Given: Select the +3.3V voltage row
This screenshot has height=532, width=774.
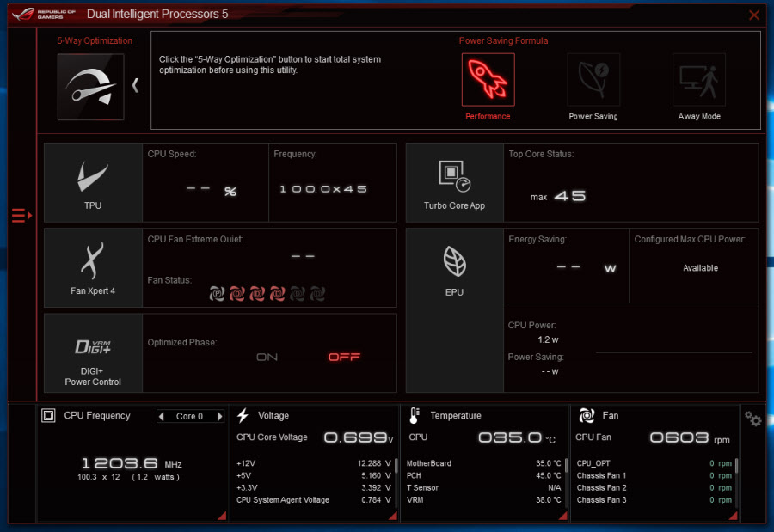Looking at the screenshot, I should tap(314, 488).
